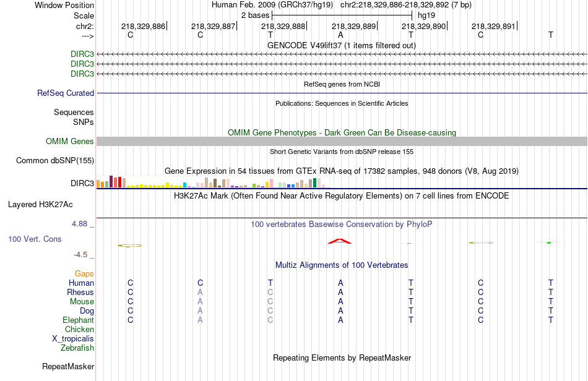The width and height of the screenshot is (588, 381).
Task: Open Repeating Elements by RepeatMasker title
Action: (342, 357)
